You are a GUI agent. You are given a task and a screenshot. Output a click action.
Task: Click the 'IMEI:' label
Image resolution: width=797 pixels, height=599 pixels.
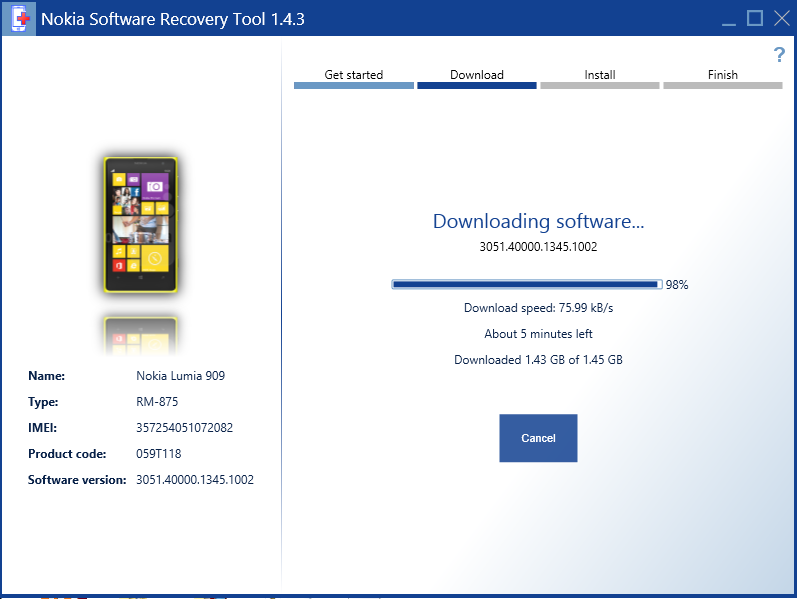(42, 428)
